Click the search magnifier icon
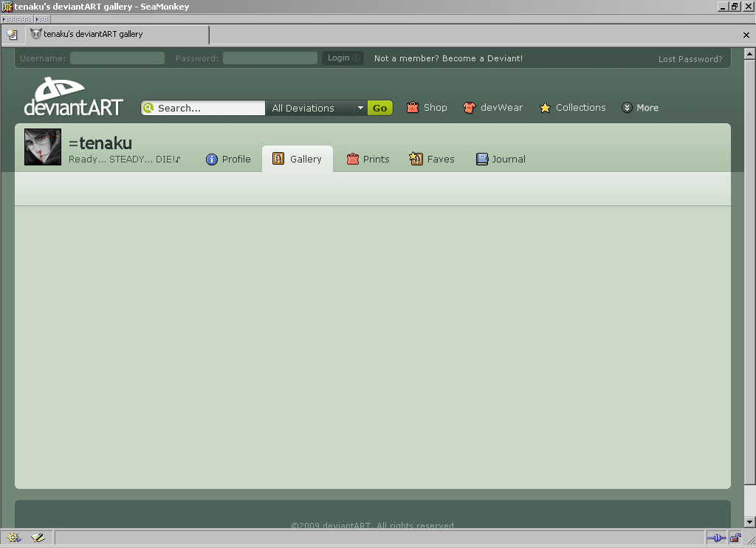Image resolution: width=756 pixels, height=548 pixels. click(148, 108)
